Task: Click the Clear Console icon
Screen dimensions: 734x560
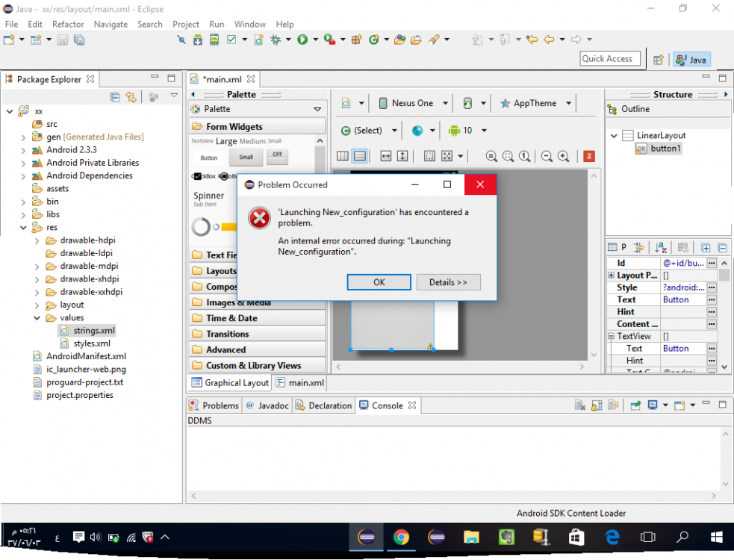Action: (x=580, y=405)
